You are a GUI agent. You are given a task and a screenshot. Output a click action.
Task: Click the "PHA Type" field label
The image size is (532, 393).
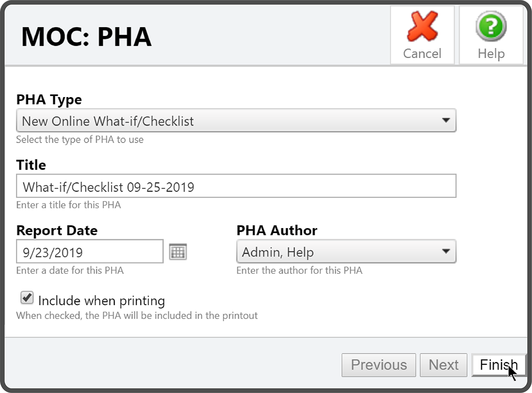pos(49,100)
